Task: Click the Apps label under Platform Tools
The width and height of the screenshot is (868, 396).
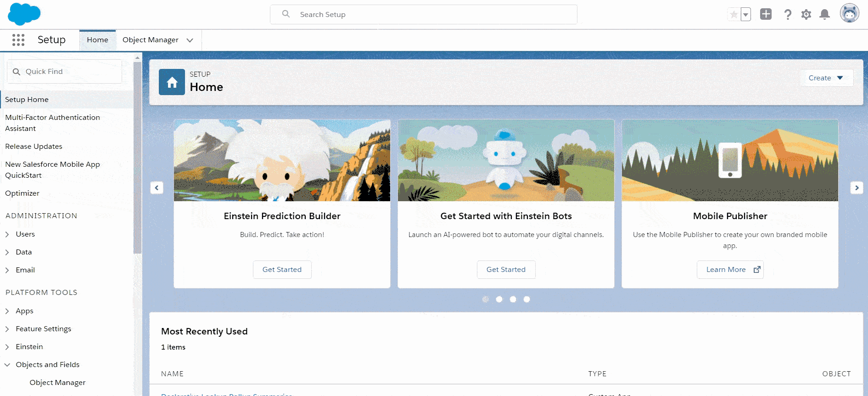Action: coord(25,311)
